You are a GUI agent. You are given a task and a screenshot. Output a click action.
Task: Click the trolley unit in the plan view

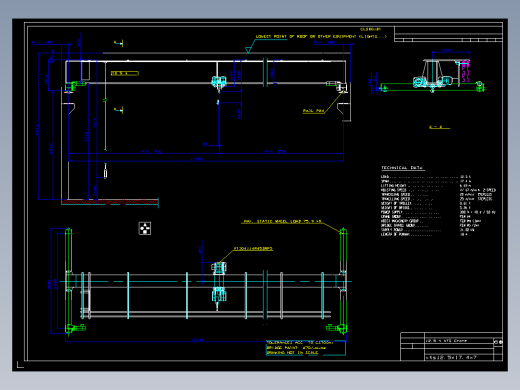coord(219,281)
